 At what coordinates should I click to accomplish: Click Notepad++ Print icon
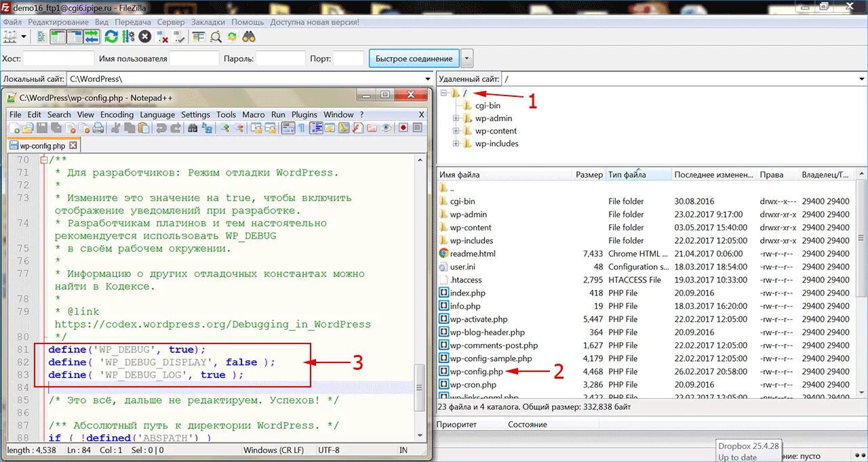click(98, 127)
